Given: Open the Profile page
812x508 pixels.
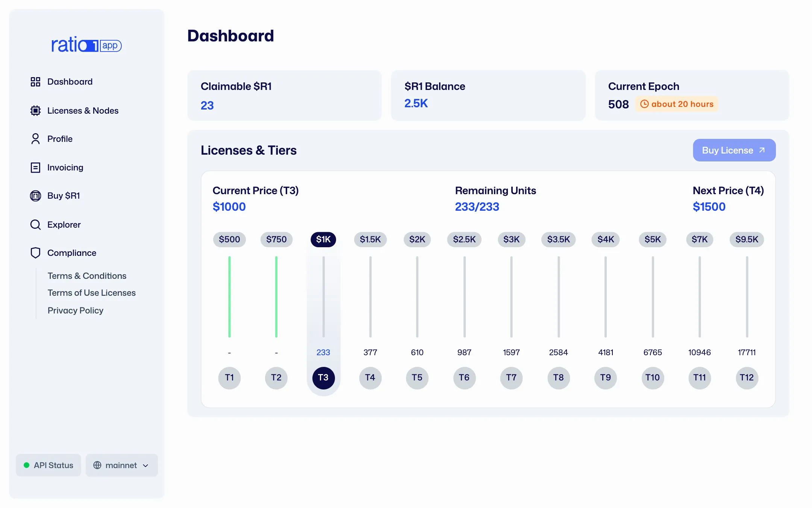Looking at the screenshot, I should pyautogui.click(x=60, y=139).
